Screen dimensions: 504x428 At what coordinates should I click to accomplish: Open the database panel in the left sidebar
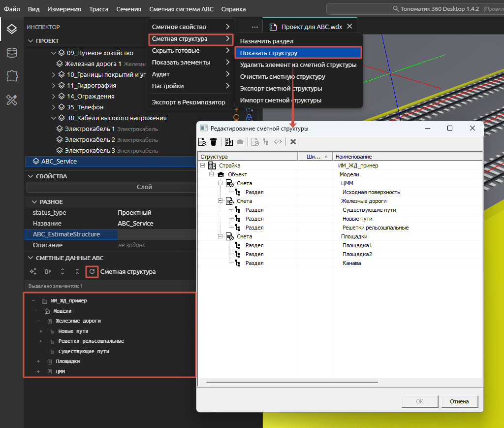coord(12,53)
